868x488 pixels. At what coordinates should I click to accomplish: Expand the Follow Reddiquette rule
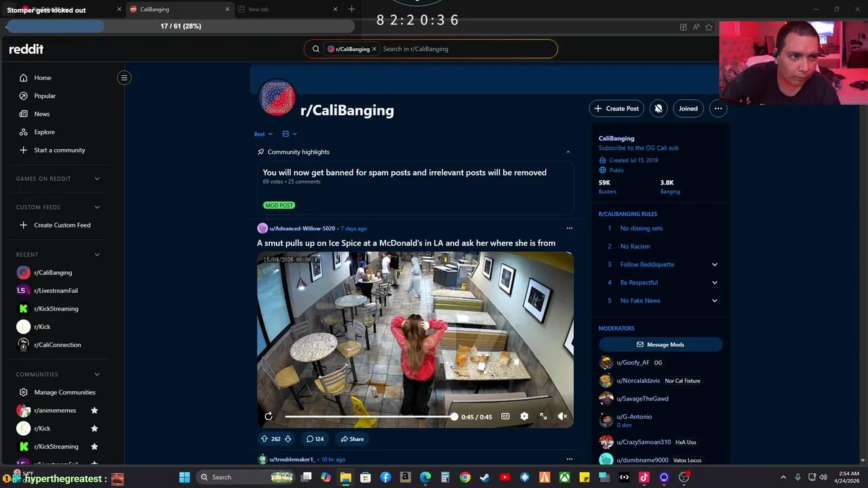[714, 264]
